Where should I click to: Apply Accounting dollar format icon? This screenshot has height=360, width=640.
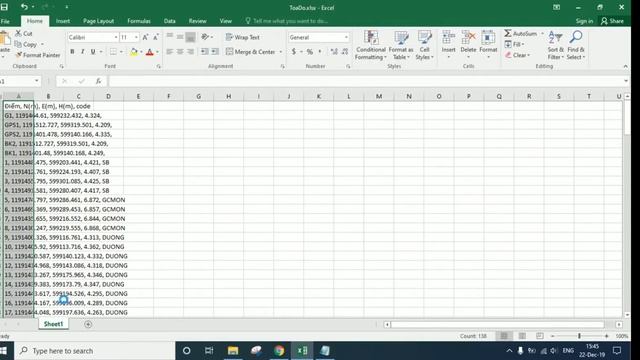pos(293,52)
